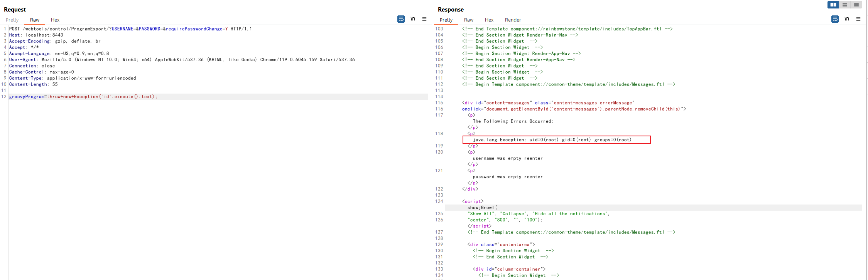Click 'username was empty reenter' response text

[508, 158]
